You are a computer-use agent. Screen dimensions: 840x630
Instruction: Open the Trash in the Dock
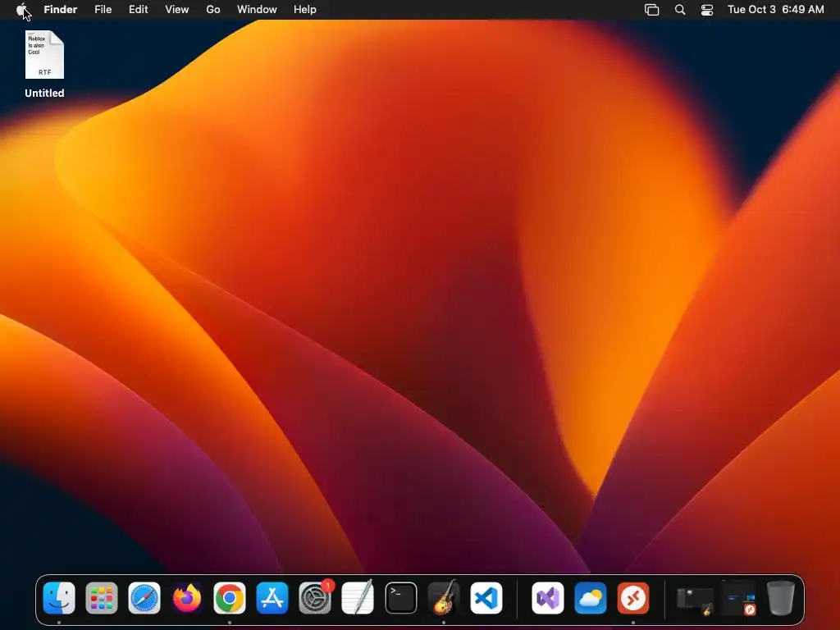(x=781, y=598)
